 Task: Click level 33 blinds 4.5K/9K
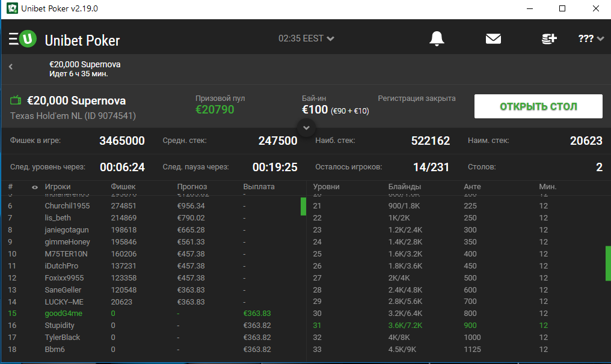402,350
